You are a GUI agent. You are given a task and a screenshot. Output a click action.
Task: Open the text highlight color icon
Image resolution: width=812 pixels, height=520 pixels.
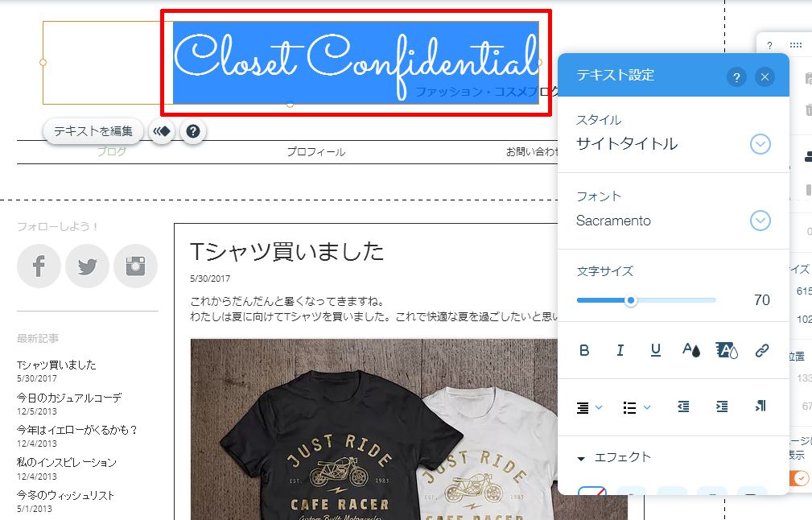[727, 351]
